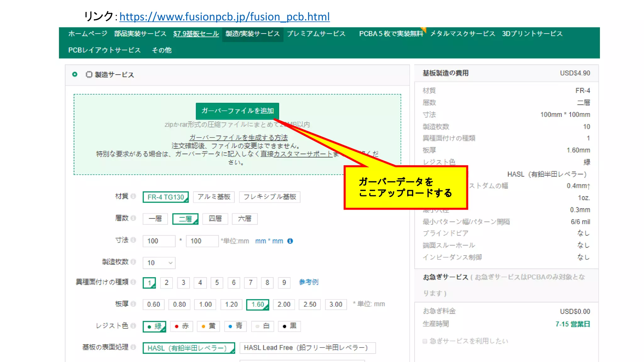This screenshot has height=362, width=644.
Task: Select フレキシブル基板 material option
Action: 270,197
